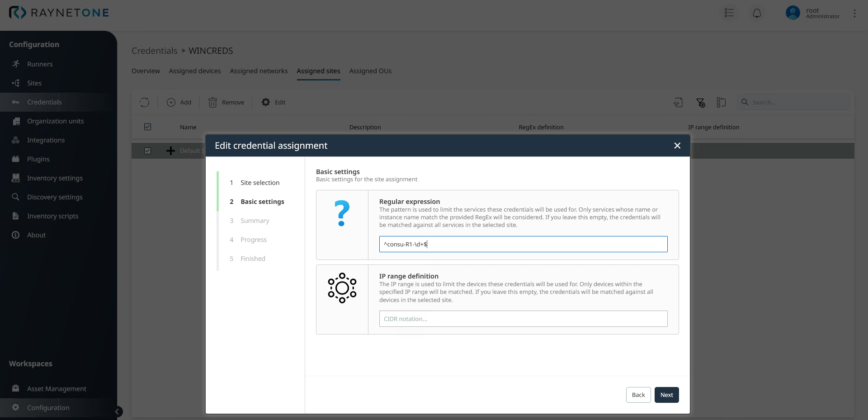The height and width of the screenshot is (420, 868).
Task: Click the refresh icon in the toolbar
Action: (x=145, y=103)
